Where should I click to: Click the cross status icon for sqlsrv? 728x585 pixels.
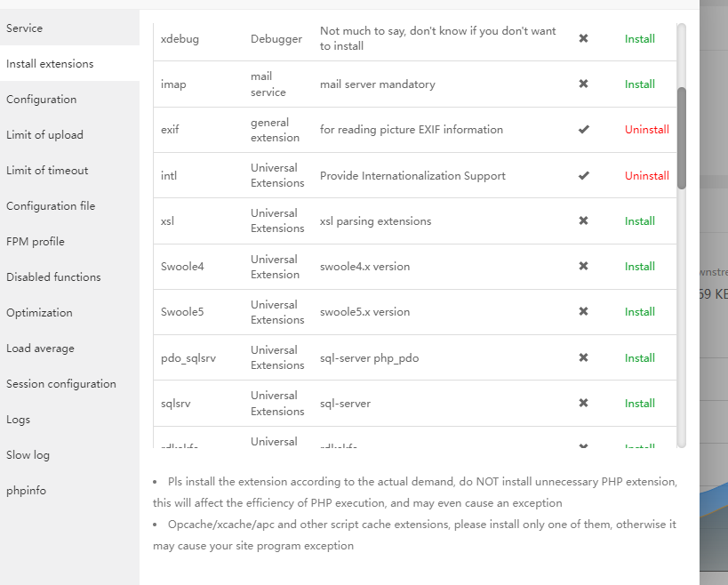coord(583,403)
